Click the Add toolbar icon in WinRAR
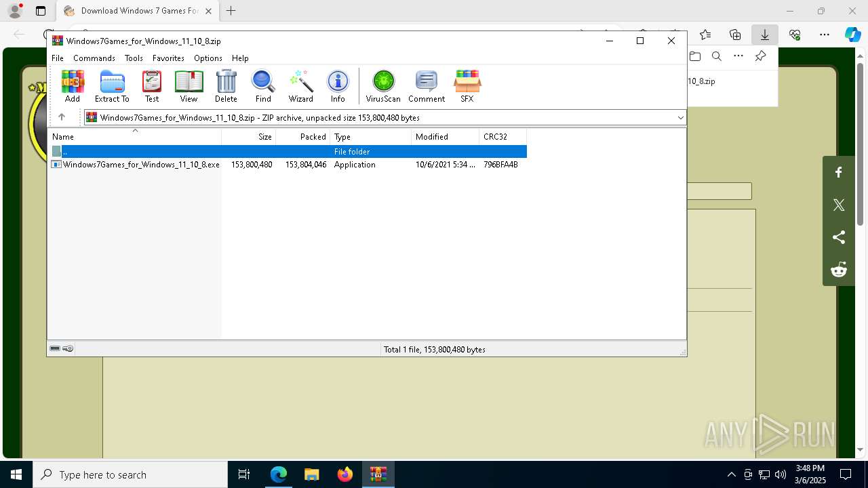Screen dimensions: 868x488 click(x=73, y=86)
